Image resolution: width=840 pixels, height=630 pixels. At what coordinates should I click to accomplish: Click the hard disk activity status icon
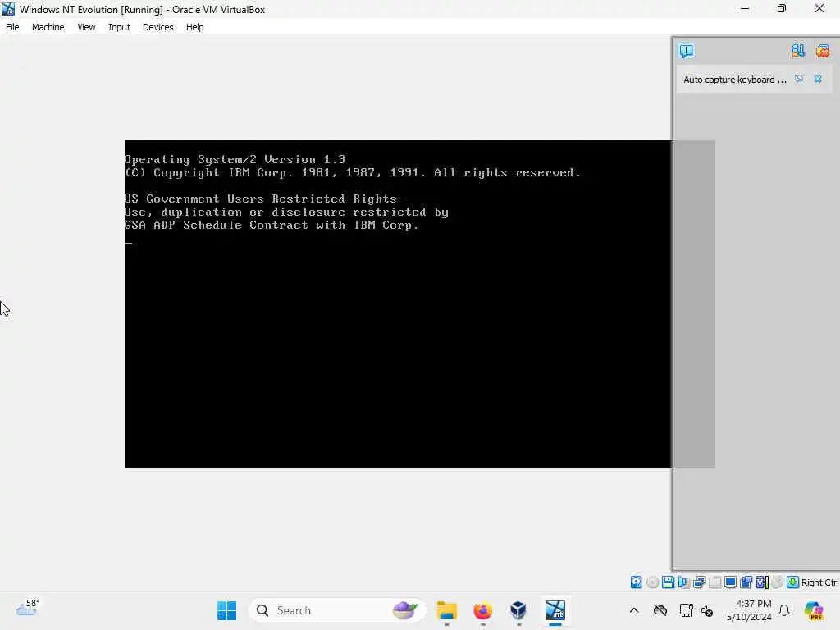[636, 582]
